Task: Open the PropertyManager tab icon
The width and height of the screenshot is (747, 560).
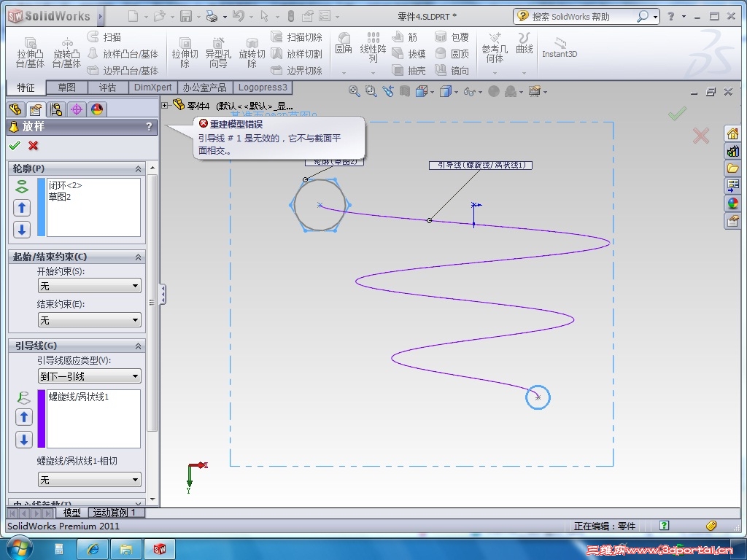Action: tap(35, 109)
